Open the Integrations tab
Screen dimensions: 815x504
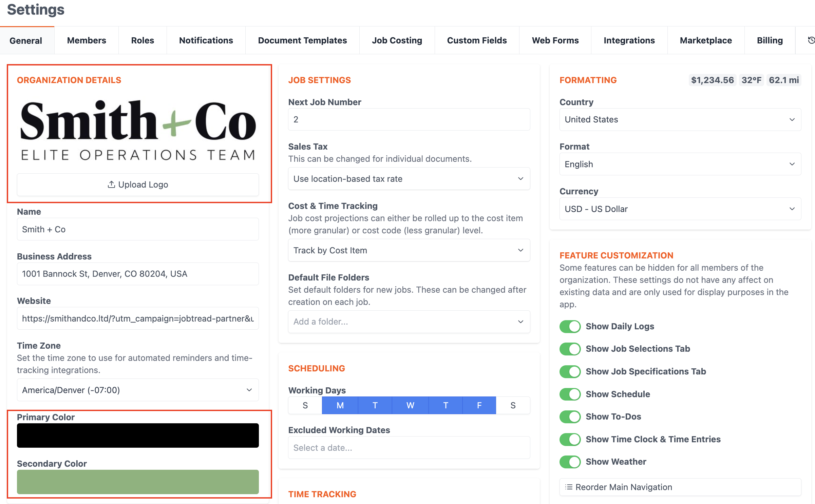pyautogui.click(x=629, y=40)
